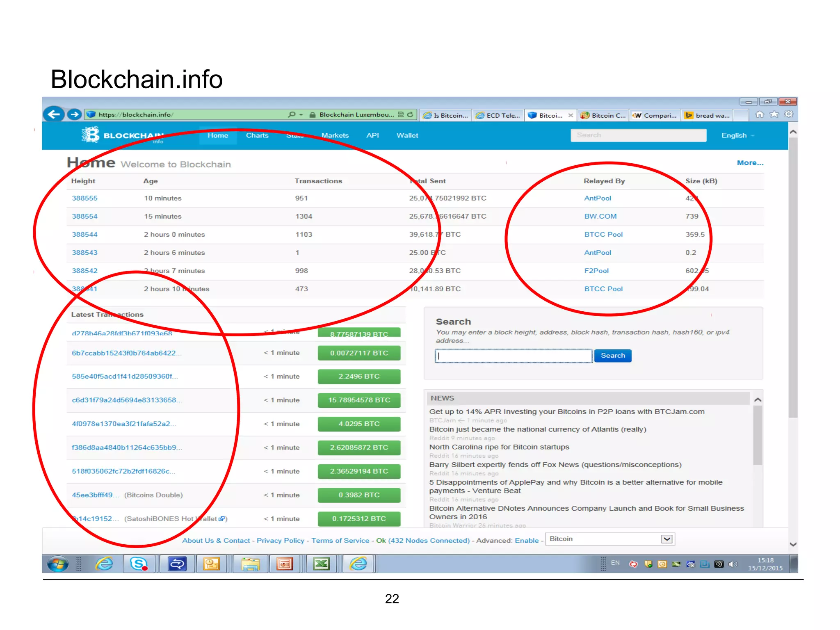
Task: Switch to the 'ECD Tele...' browser tab
Action: [498, 115]
